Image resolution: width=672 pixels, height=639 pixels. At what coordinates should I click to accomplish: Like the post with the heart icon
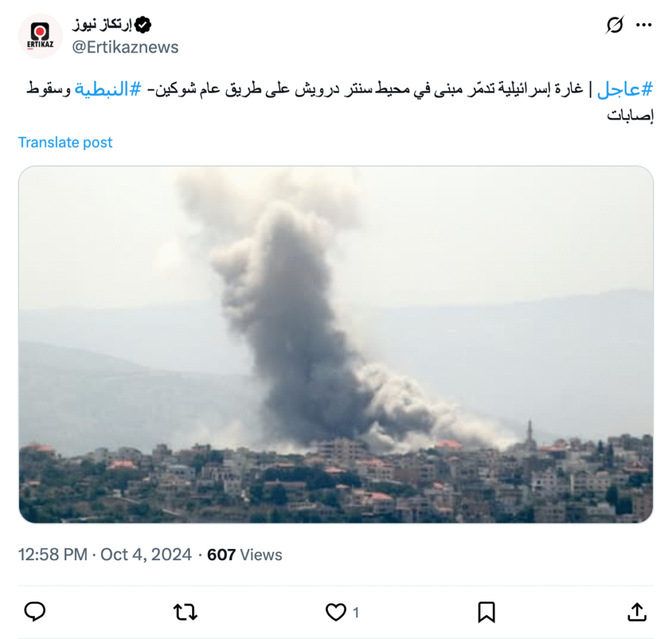coord(335,612)
